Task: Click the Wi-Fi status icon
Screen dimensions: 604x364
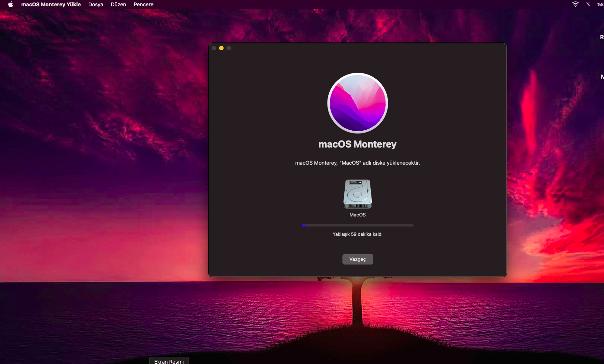Action: [575, 4]
